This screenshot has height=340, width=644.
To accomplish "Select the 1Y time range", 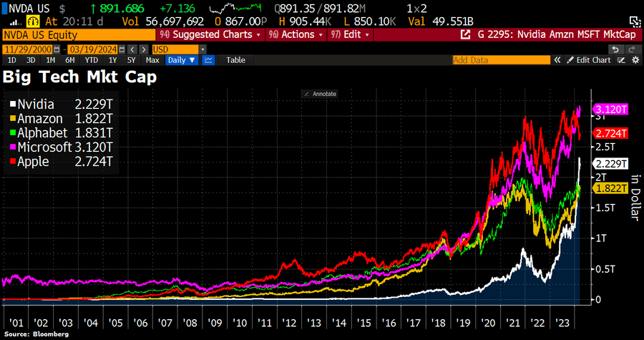I will pyautogui.click(x=112, y=60).
